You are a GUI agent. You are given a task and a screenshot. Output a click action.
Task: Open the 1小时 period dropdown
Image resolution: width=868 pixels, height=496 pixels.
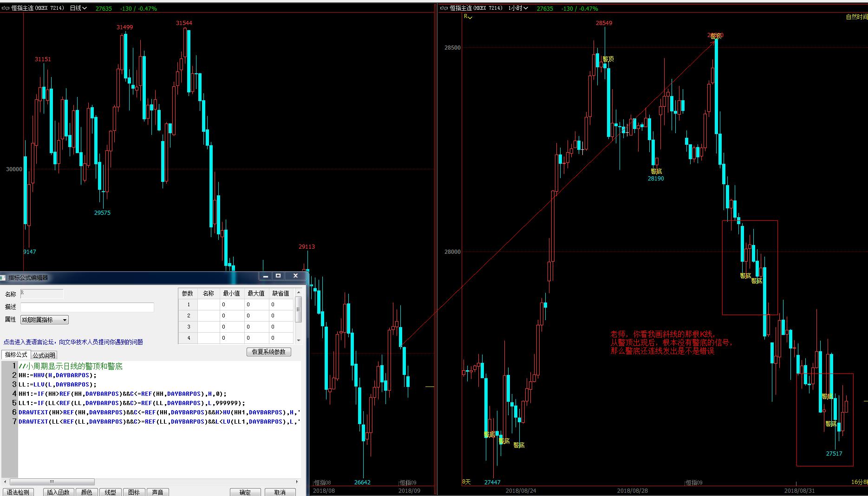[517, 8]
